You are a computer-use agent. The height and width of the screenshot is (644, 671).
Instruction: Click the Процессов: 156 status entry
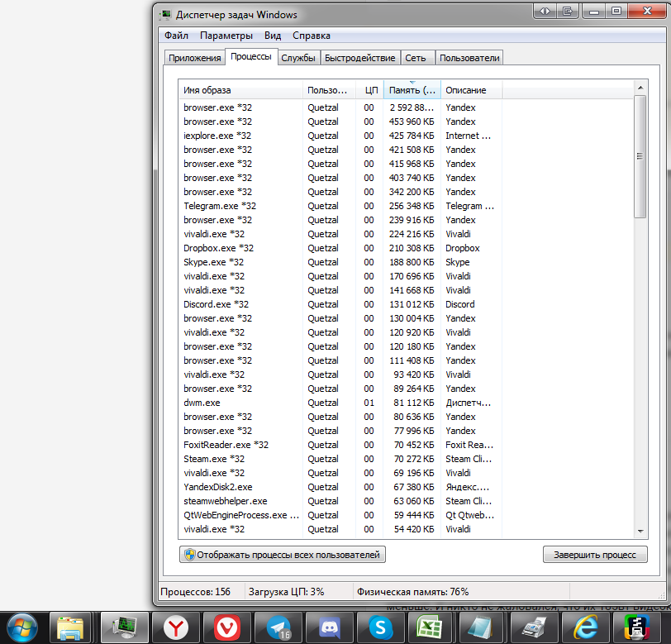(195, 592)
